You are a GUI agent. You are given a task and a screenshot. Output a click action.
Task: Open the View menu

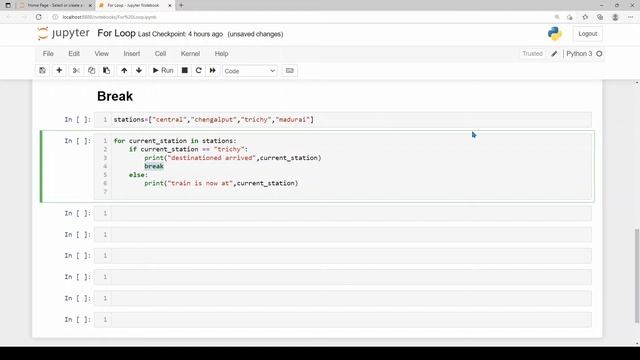tap(102, 53)
